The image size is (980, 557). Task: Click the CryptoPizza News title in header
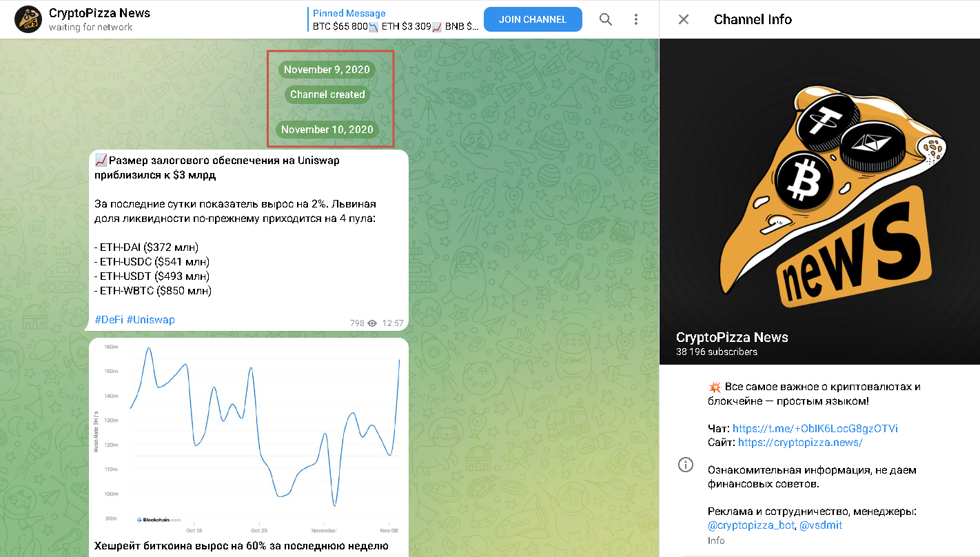[99, 13]
